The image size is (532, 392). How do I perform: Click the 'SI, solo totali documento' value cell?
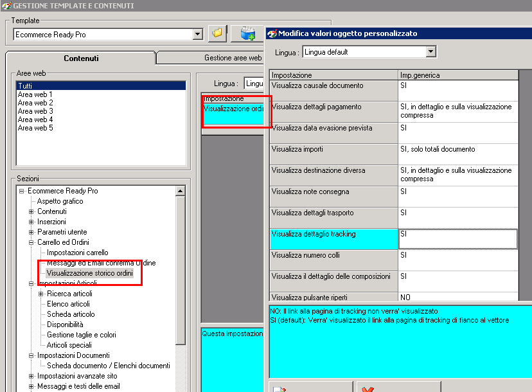tap(458, 154)
